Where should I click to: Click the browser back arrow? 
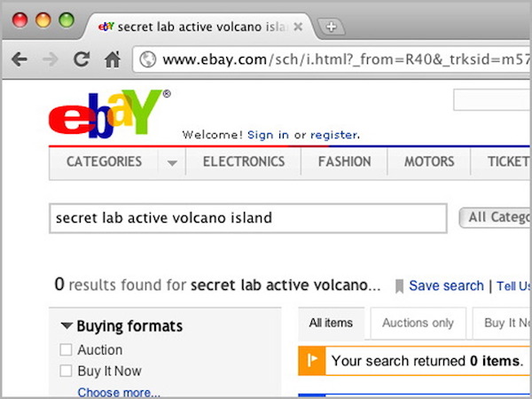pyautogui.click(x=20, y=59)
